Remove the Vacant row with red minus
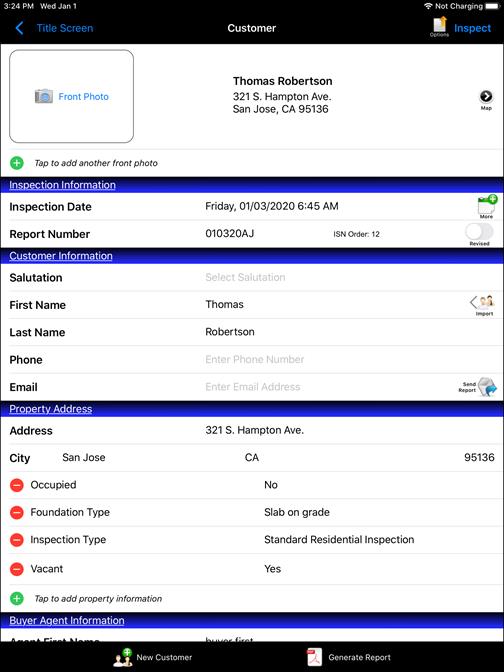 (17, 569)
